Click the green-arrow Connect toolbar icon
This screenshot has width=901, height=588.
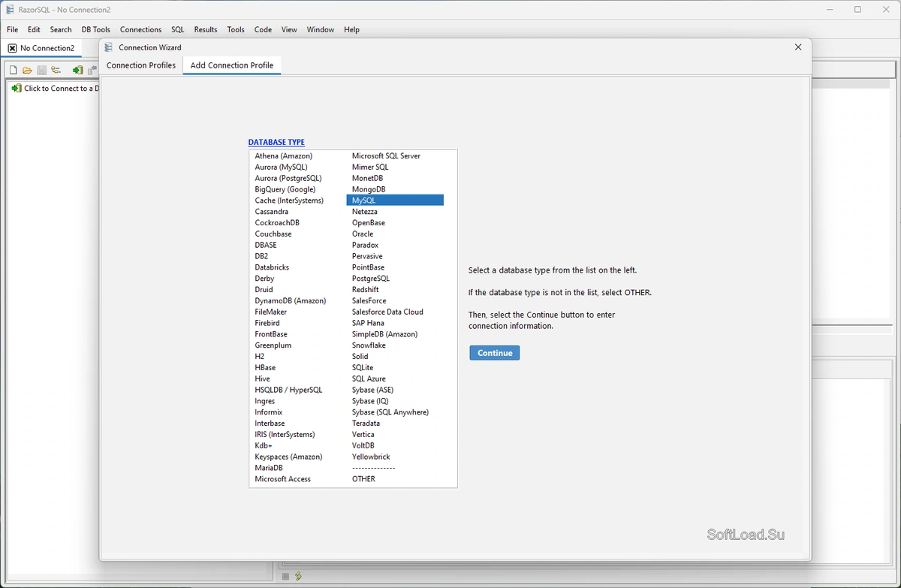click(77, 70)
